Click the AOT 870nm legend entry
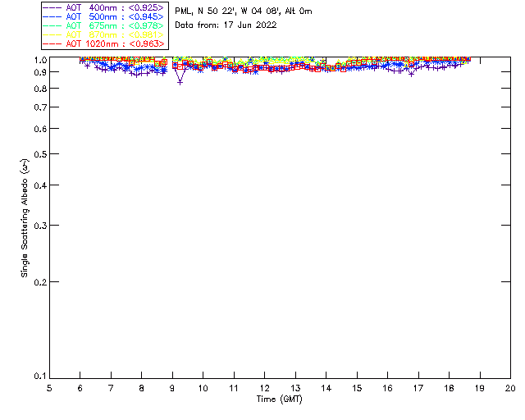525x420 pixels. 104,34
